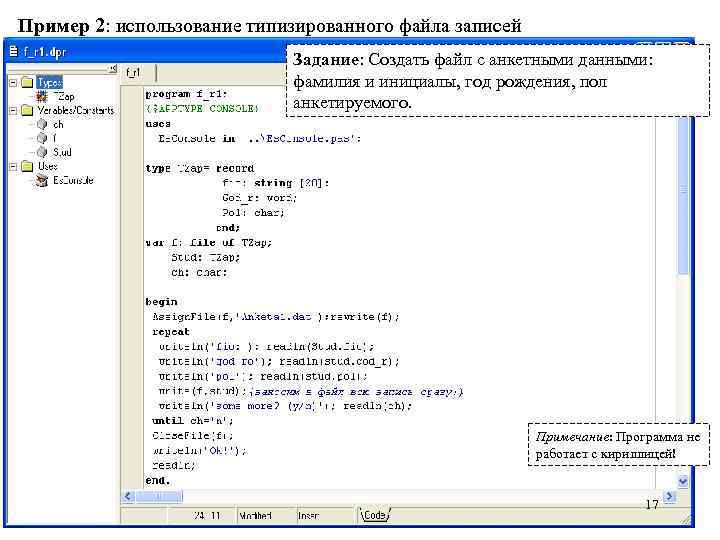The image size is (720, 540).
Task: Click the horizontal scrollbar left arrow
Action: 129,496
